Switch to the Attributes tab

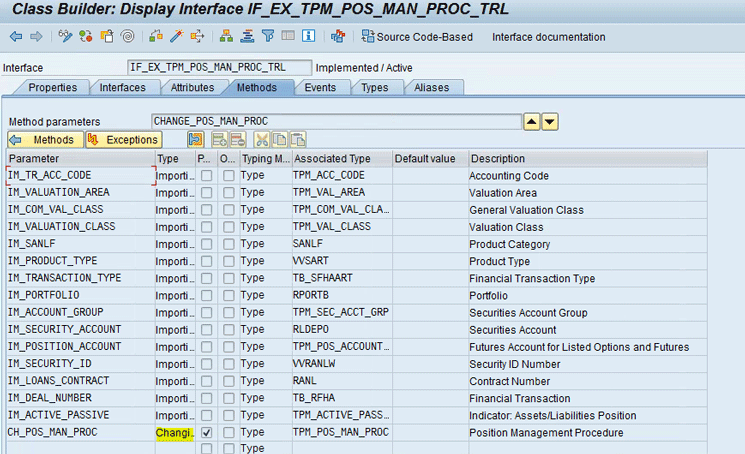coord(192,88)
